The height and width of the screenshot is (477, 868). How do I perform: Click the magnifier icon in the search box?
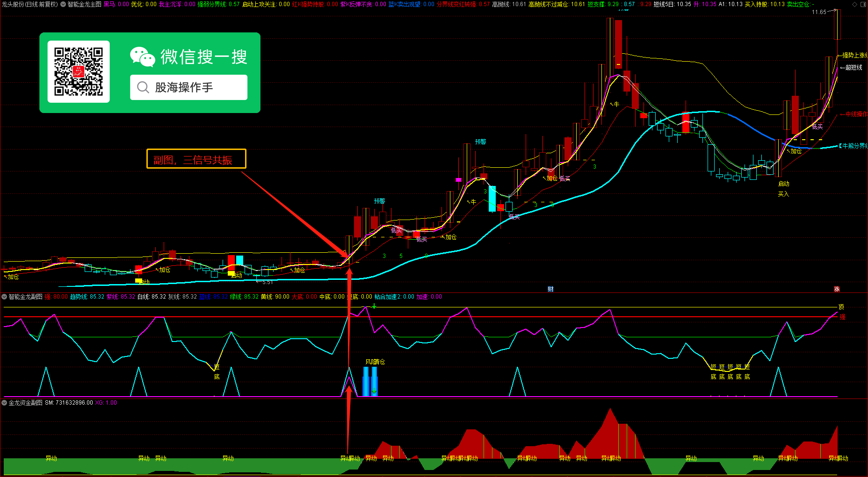pos(143,87)
